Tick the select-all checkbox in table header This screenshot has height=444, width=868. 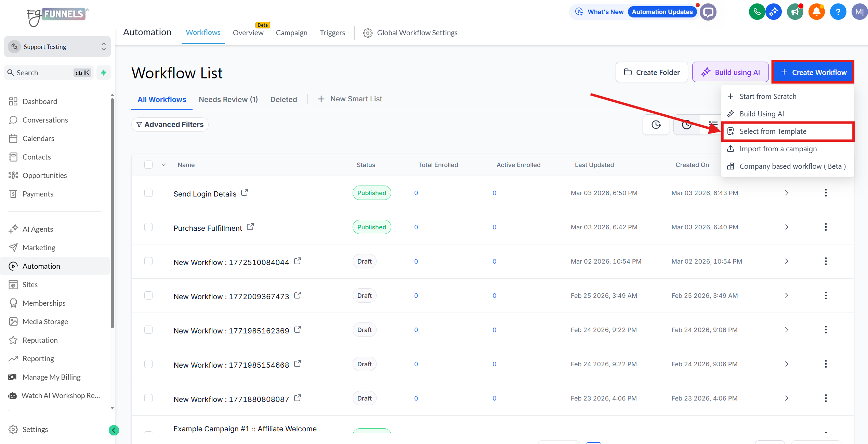coord(148,165)
